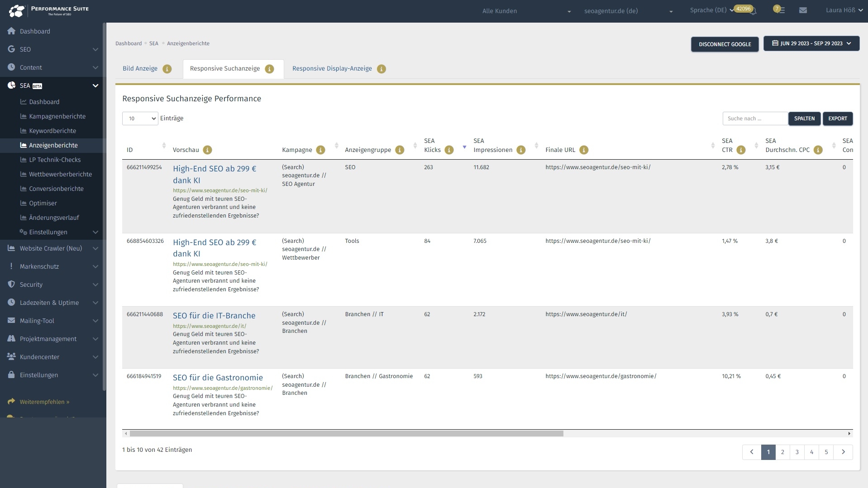The image size is (868, 488).
Task: Show info for the Kampagne column
Action: click(320, 150)
